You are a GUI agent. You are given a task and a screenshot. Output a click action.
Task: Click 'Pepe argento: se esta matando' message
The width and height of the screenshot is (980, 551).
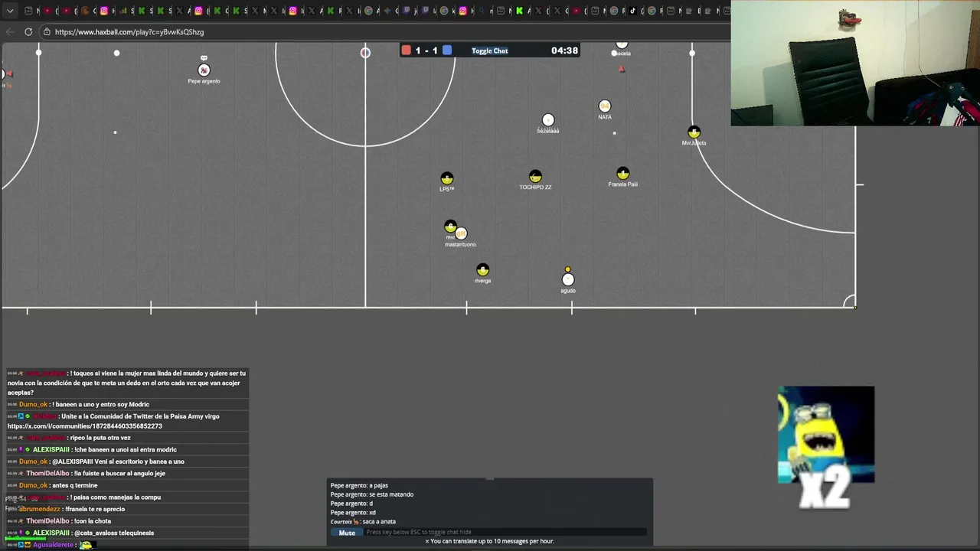[372, 494]
